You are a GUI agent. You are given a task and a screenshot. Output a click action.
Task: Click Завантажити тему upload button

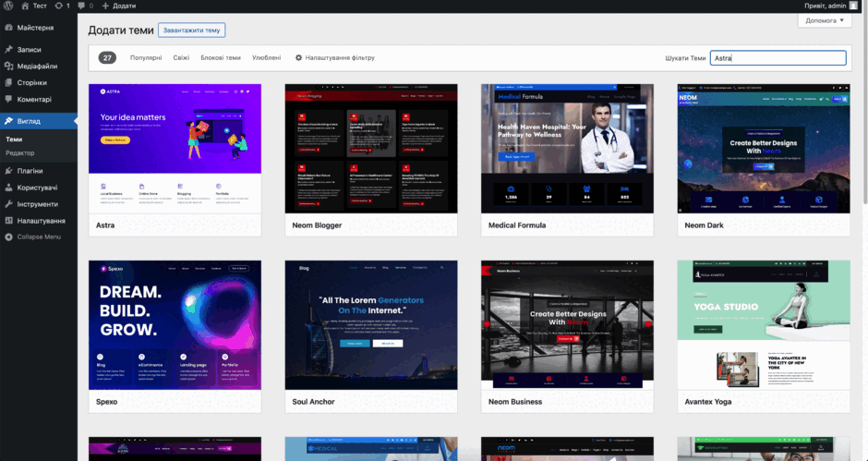tap(191, 30)
